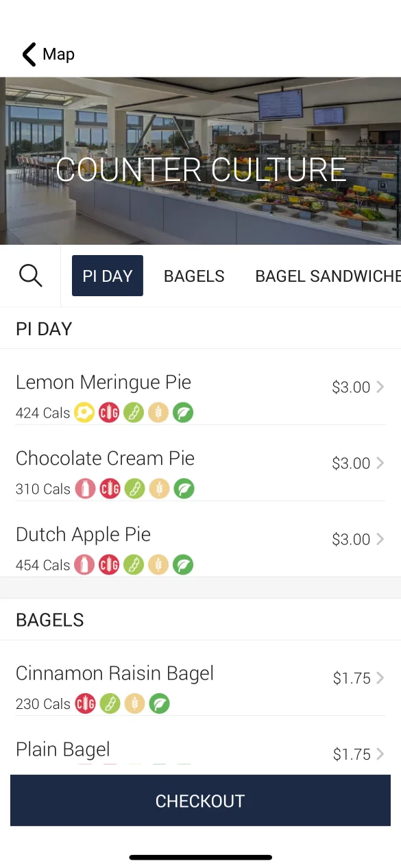The width and height of the screenshot is (401, 868).
Task: Tap wheat icon under Chocolate Cream Pie
Action: click(159, 489)
